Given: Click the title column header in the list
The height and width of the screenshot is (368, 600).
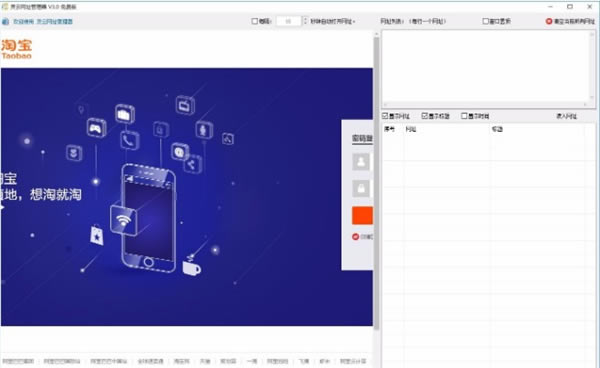Looking at the screenshot, I should [497, 129].
